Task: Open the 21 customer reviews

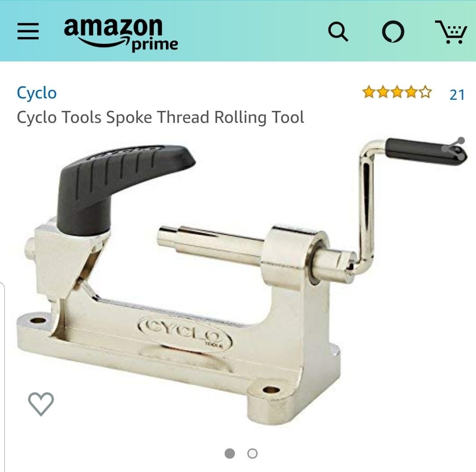Action: pos(457,95)
